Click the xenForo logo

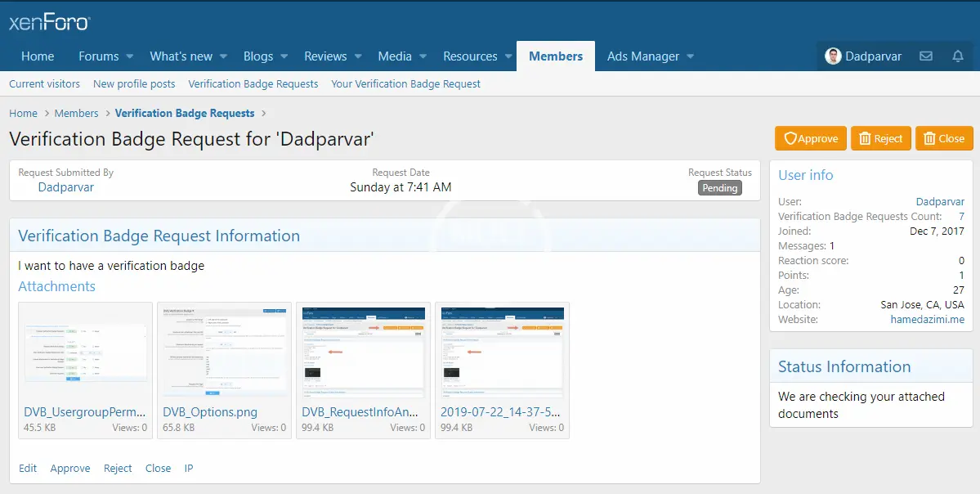coord(49,22)
